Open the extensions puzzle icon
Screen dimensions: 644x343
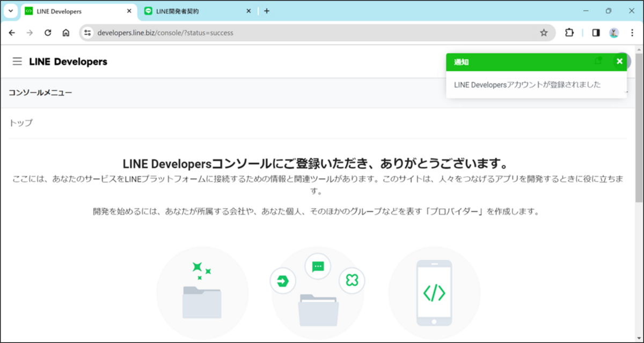(569, 33)
